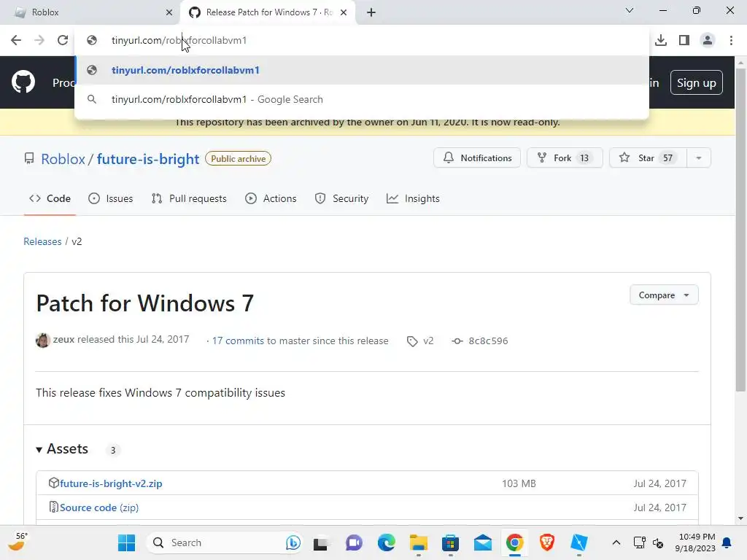Go to Releases breadcrumb link

point(42,241)
